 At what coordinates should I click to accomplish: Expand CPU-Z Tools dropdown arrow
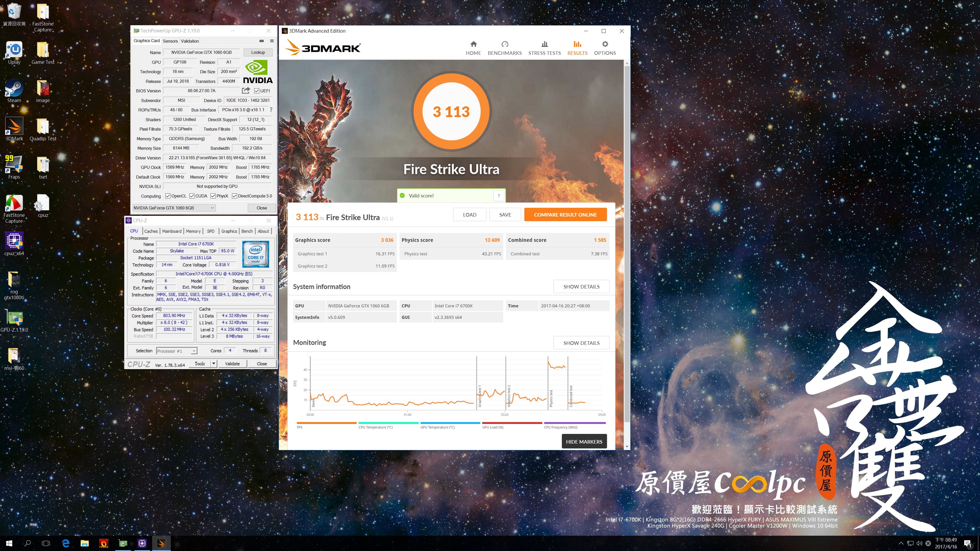[213, 364]
